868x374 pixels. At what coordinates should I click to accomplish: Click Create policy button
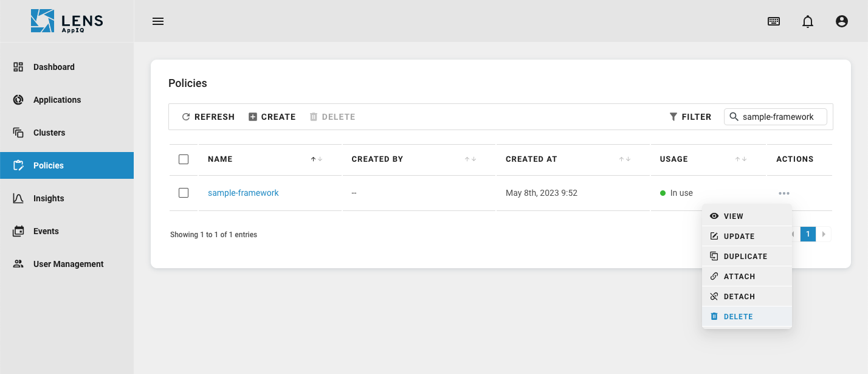coord(272,117)
